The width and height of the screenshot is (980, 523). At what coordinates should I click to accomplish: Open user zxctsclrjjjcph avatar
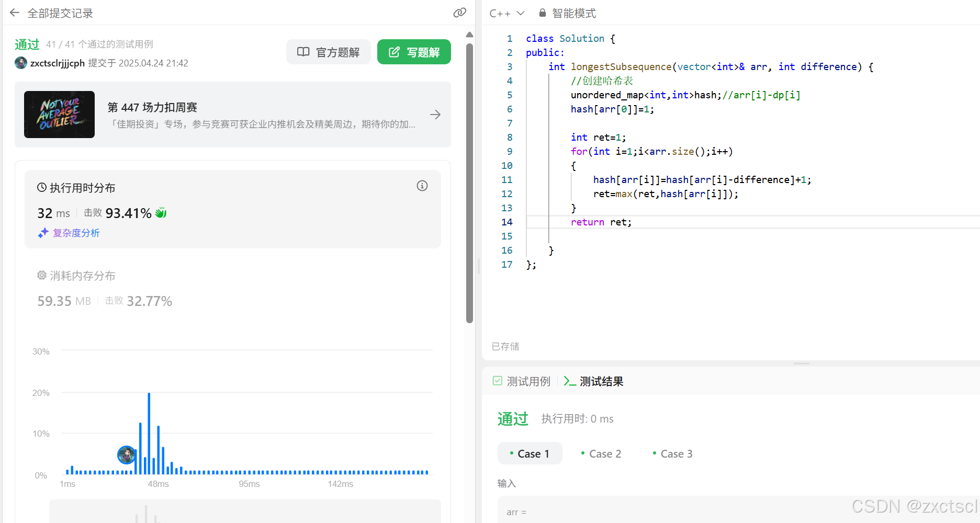[21, 63]
